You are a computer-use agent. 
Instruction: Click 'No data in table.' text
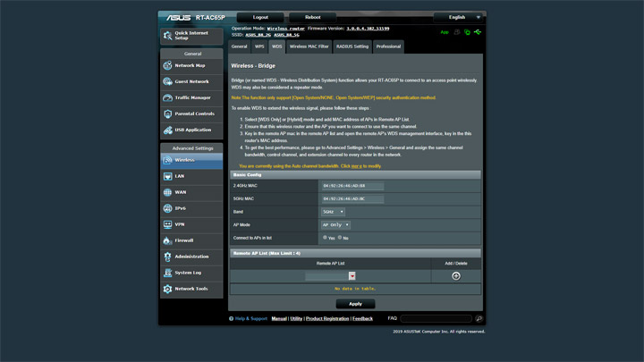click(x=355, y=289)
